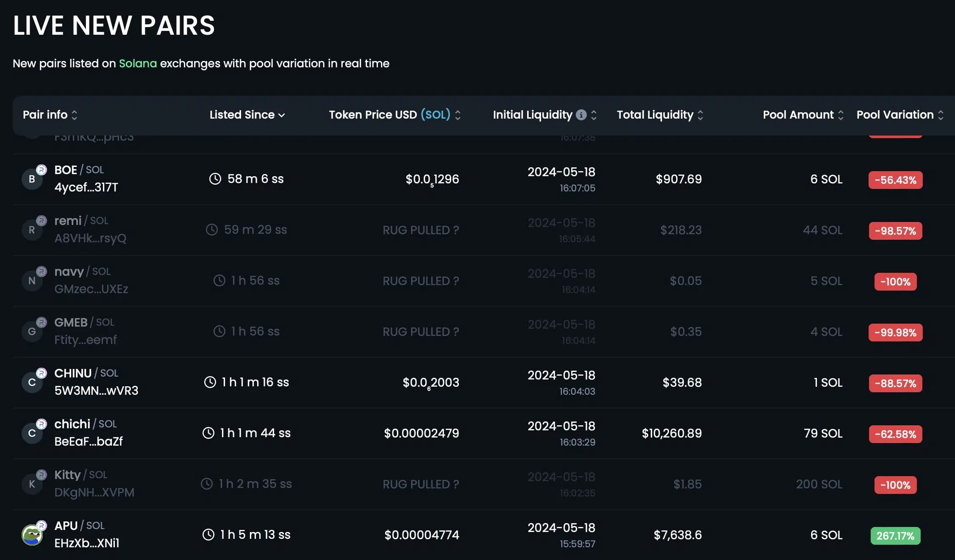This screenshot has height=560, width=955.
Task: Open the Listed Since sort chevron
Action: [282, 115]
